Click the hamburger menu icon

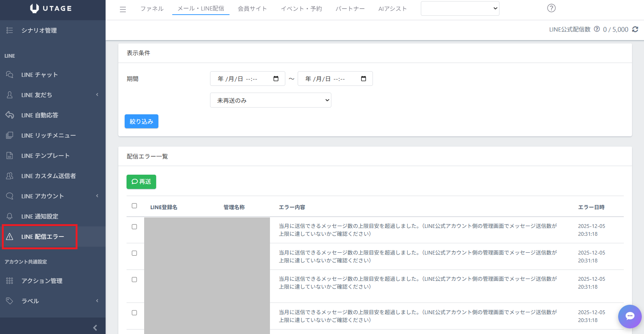pos(123,9)
